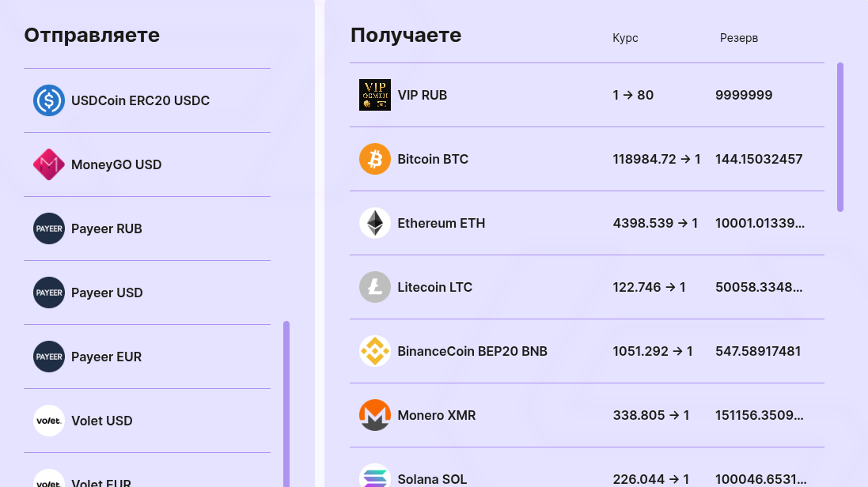Viewport: 868px width, 487px height.
Task: Click the Ethereum ETH reserve amount
Action: (760, 223)
